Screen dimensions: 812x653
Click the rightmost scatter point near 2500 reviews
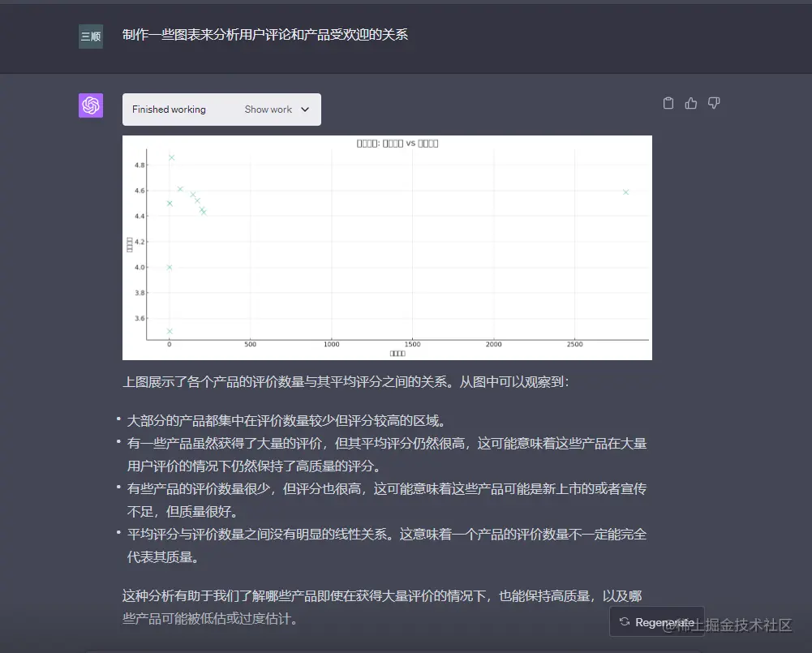click(x=625, y=192)
